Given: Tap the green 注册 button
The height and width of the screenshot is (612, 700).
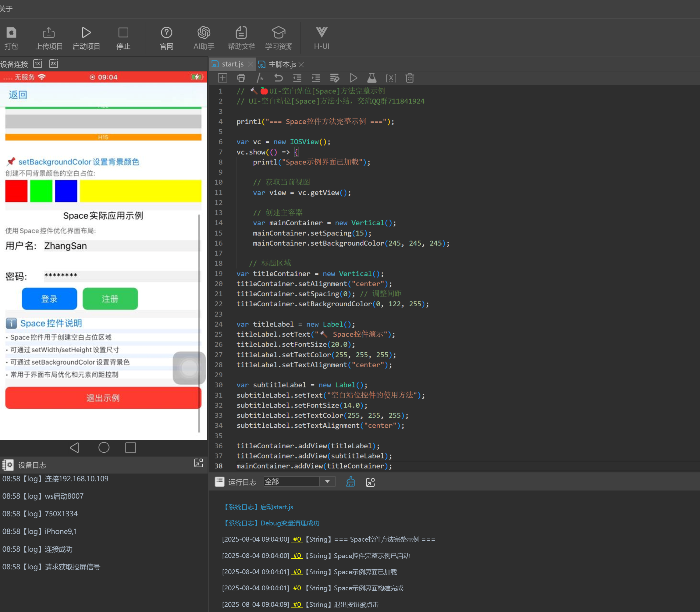Looking at the screenshot, I should [110, 299].
